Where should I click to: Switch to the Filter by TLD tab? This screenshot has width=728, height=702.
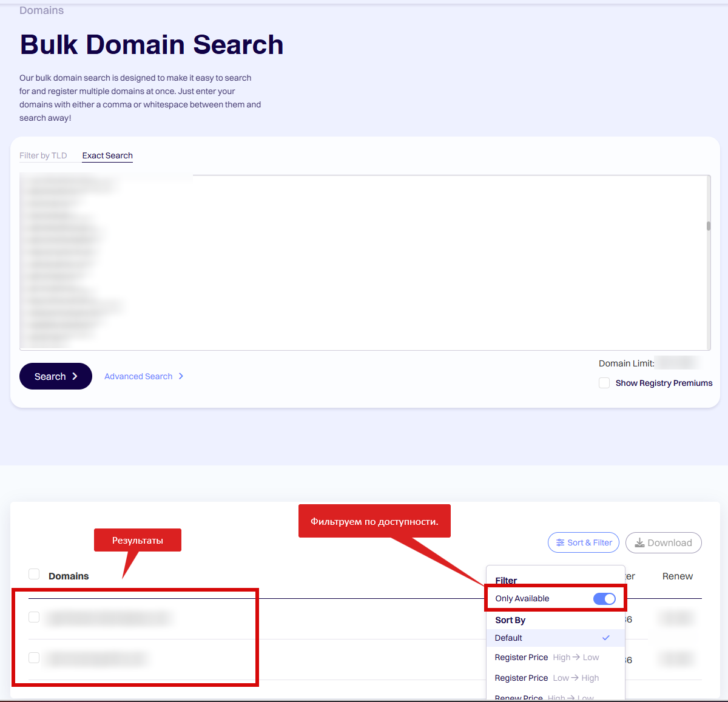pos(43,155)
